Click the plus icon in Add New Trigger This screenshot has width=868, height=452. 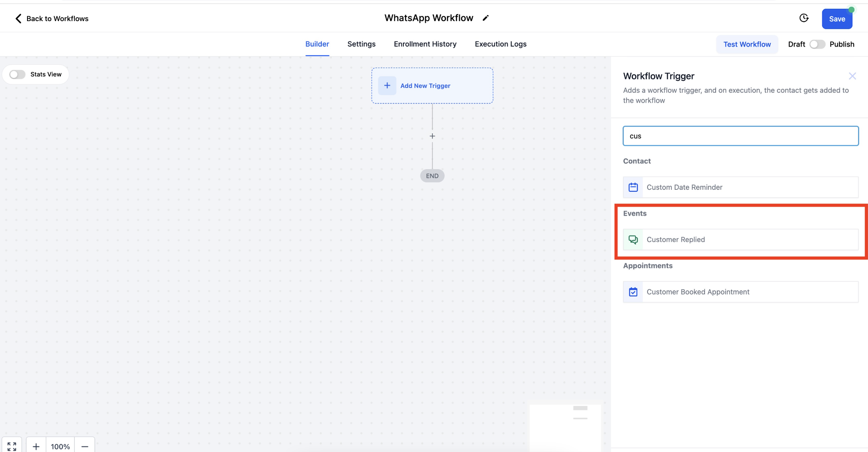[387, 86]
